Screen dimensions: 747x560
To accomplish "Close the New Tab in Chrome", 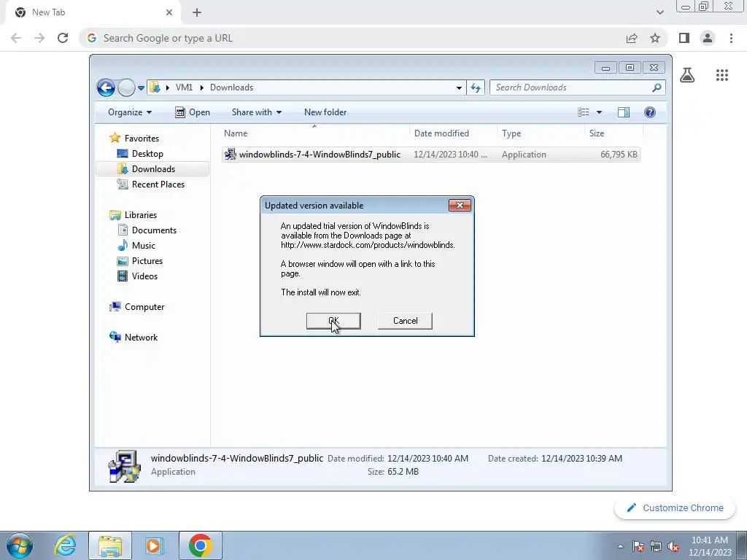I will [x=169, y=12].
